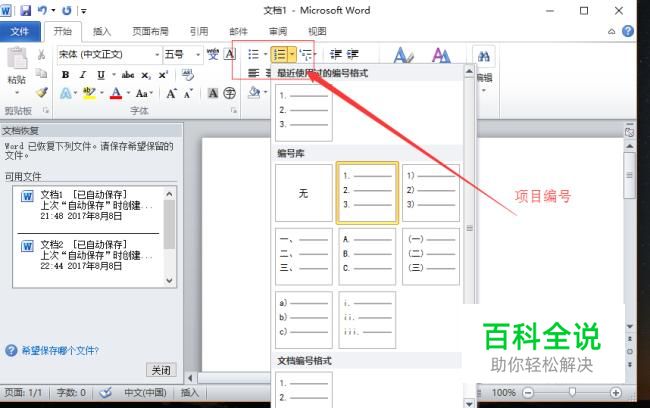The width and height of the screenshot is (650, 408).
Task: Switch to the 引用 (References) tab
Action: tap(199, 32)
